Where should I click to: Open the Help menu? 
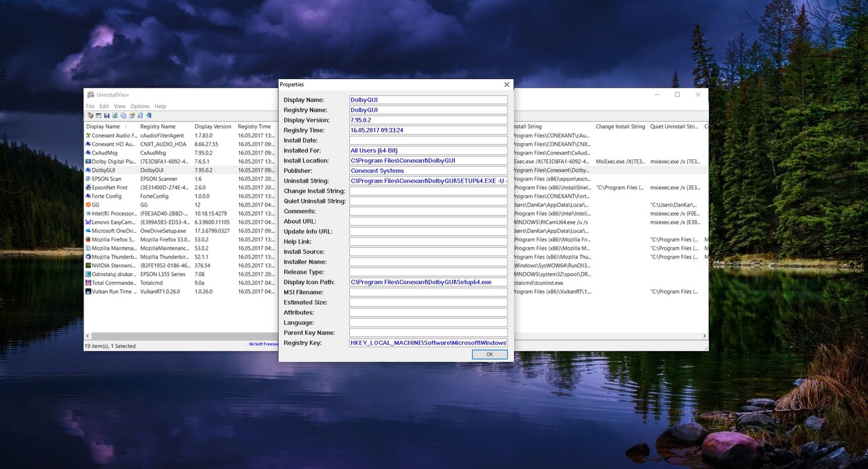tap(160, 106)
